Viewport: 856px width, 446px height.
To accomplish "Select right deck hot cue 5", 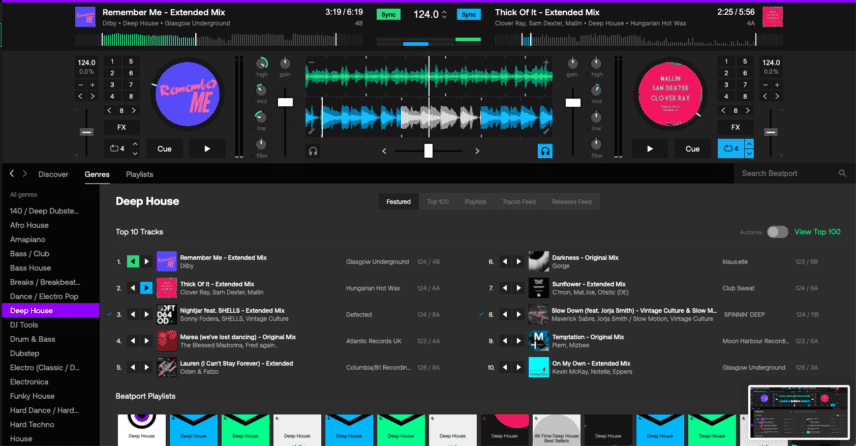I will tap(745, 62).
